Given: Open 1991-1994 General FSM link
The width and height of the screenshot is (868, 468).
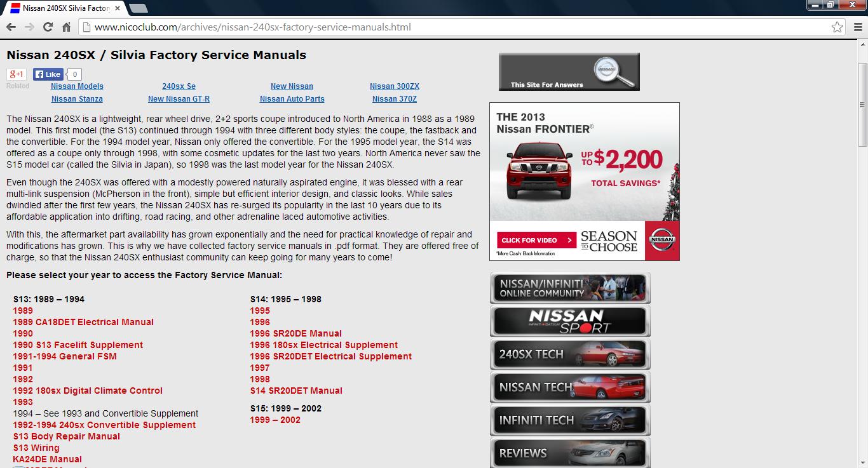Looking at the screenshot, I should point(65,356).
